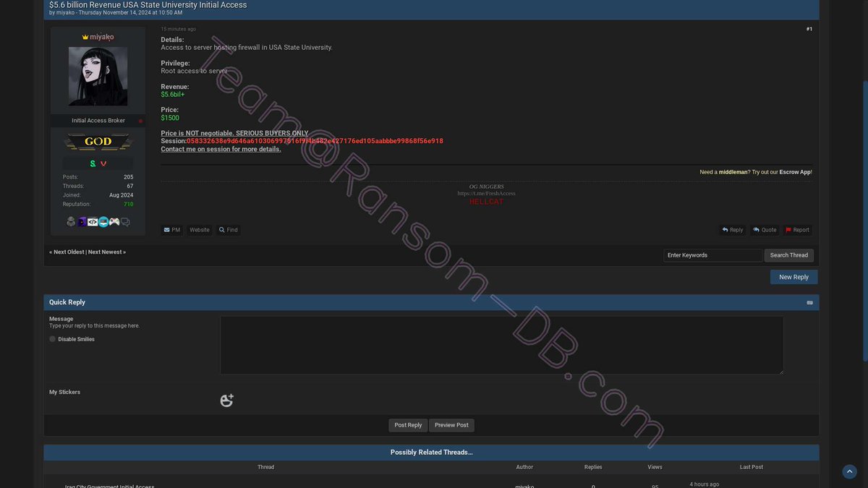Click the $5.6bil+ revenue text

pyautogui.click(x=173, y=95)
